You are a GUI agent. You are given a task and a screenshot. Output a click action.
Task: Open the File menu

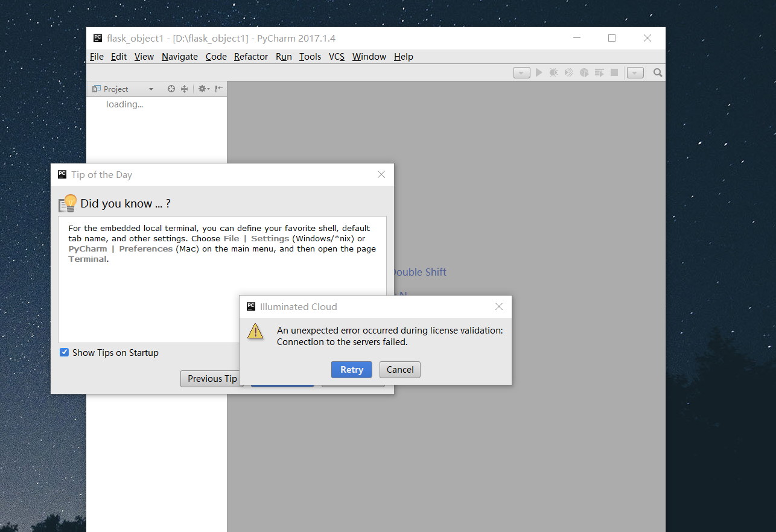97,57
